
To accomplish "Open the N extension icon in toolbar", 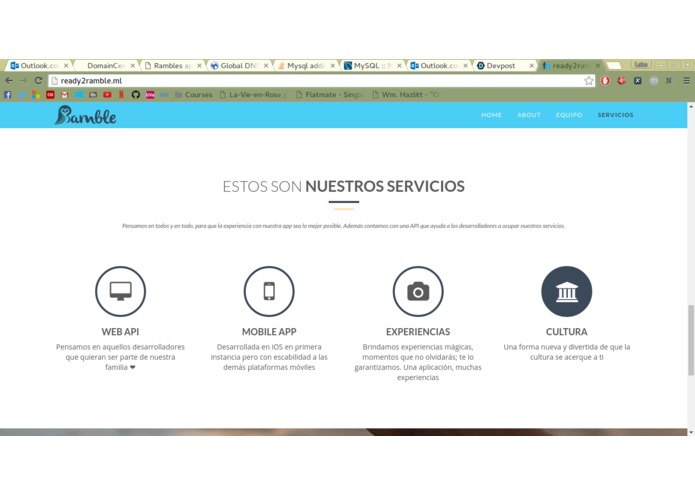I will point(669,80).
